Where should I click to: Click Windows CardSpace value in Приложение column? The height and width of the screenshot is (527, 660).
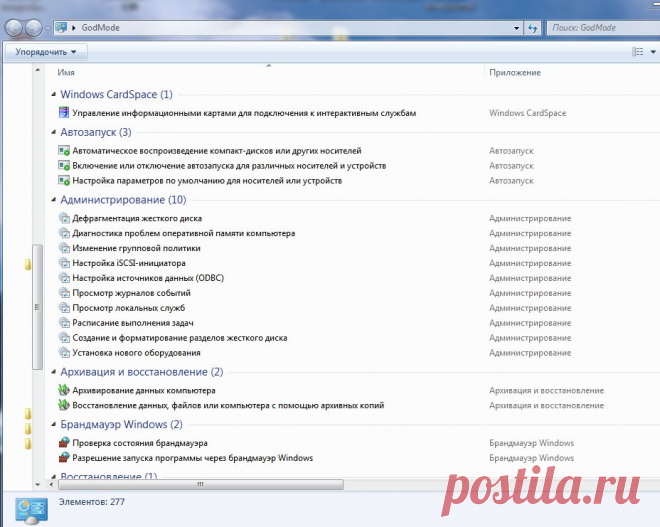[x=527, y=113]
